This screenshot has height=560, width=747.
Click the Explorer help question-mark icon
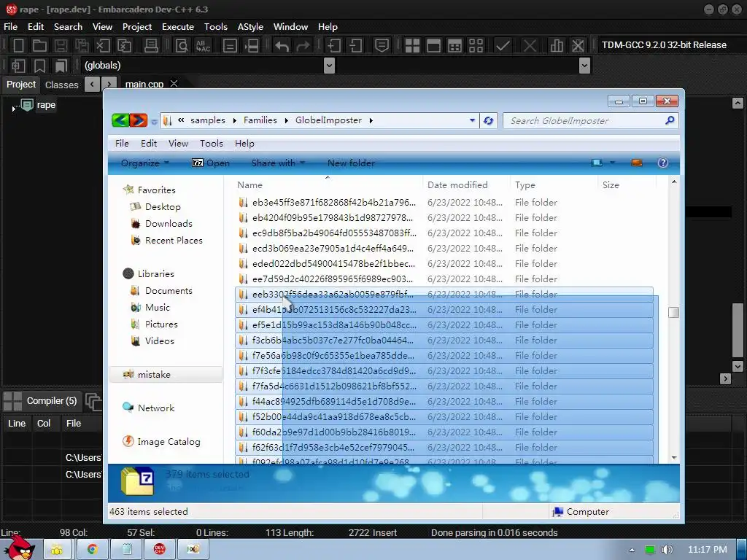tap(662, 163)
